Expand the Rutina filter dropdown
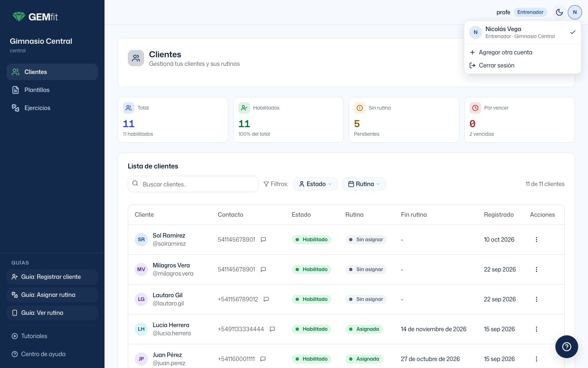The image size is (588, 368). point(364,184)
